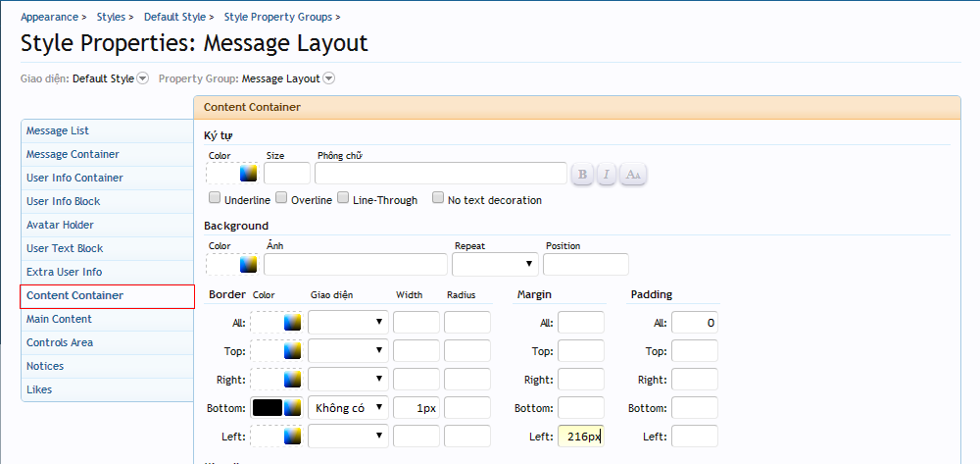This screenshot has height=464, width=980.
Task: Open the text color picker icon
Action: tap(248, 174)
